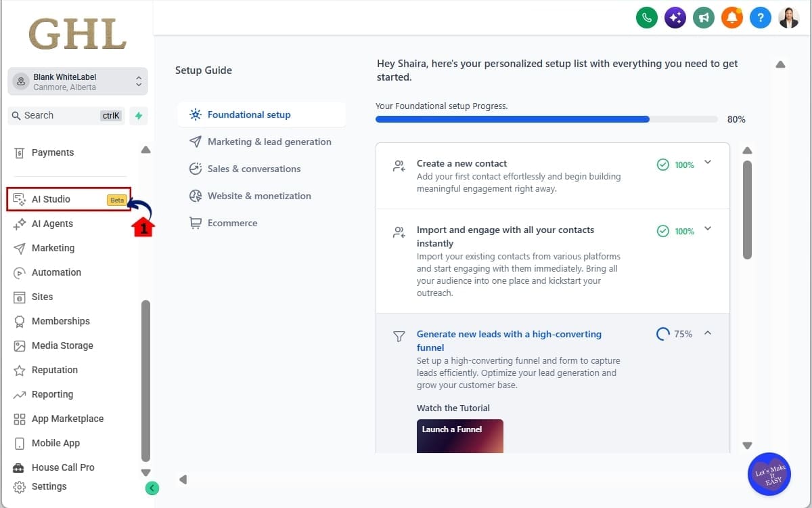This screenshot has width=812, height=508.
Task: Click the 80% progress value
Action: click(x=736, y=119)
